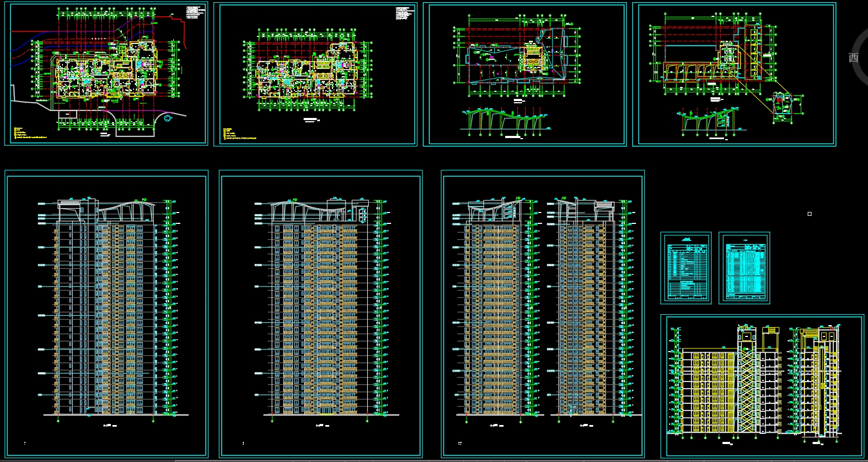Click the white notes block atop the site plan
This screenshot has height=462, width=868.
194,13
